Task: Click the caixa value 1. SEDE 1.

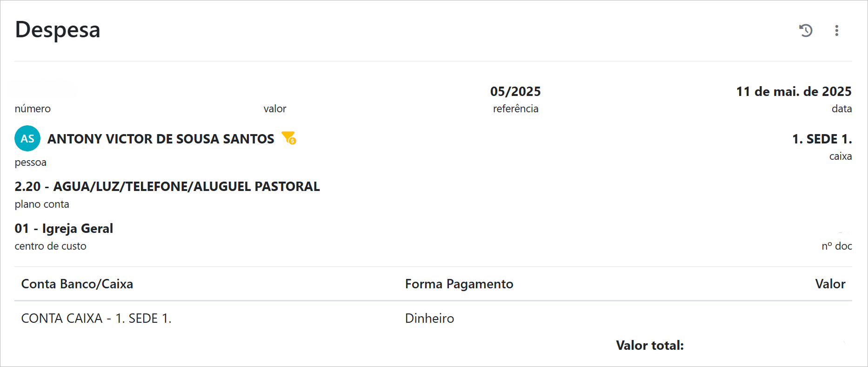Action: click(822, 139)
